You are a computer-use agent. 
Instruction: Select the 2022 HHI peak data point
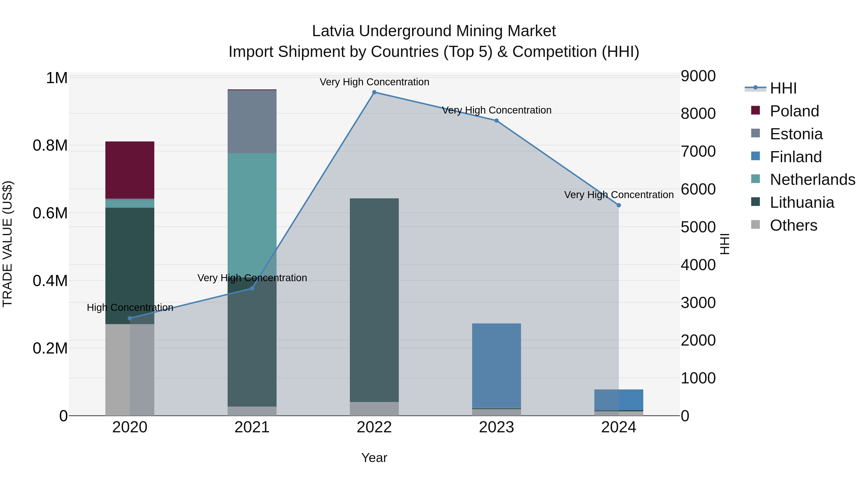coord(374,92)
